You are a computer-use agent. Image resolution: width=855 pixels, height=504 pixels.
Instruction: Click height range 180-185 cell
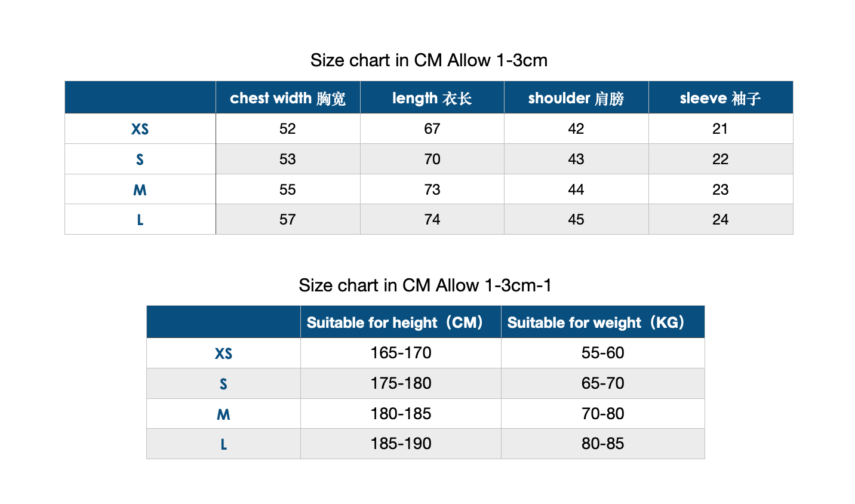coord(401,414)
